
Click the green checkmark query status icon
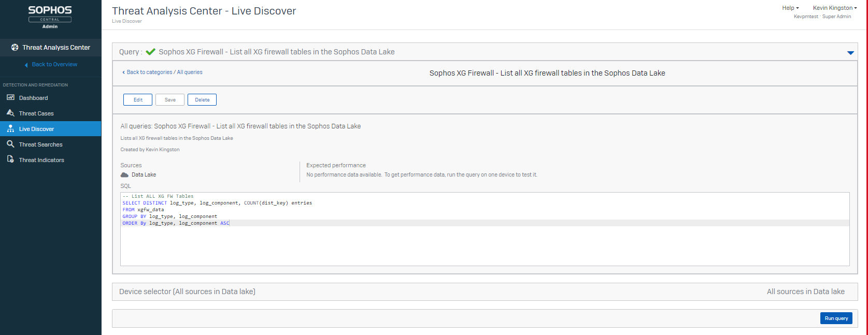151,52
